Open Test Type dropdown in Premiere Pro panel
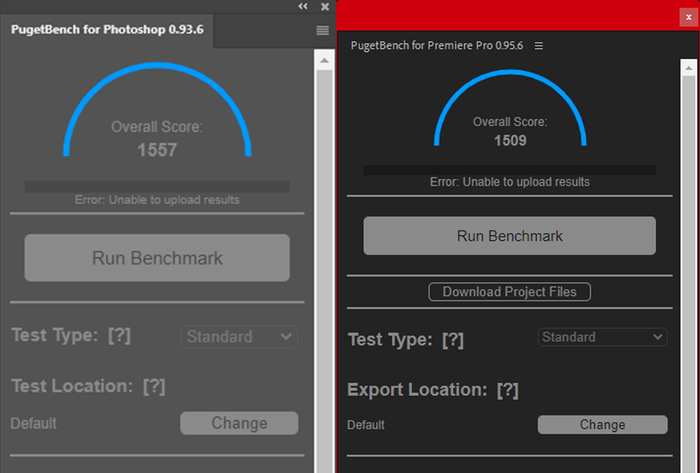 click(602, 337)
